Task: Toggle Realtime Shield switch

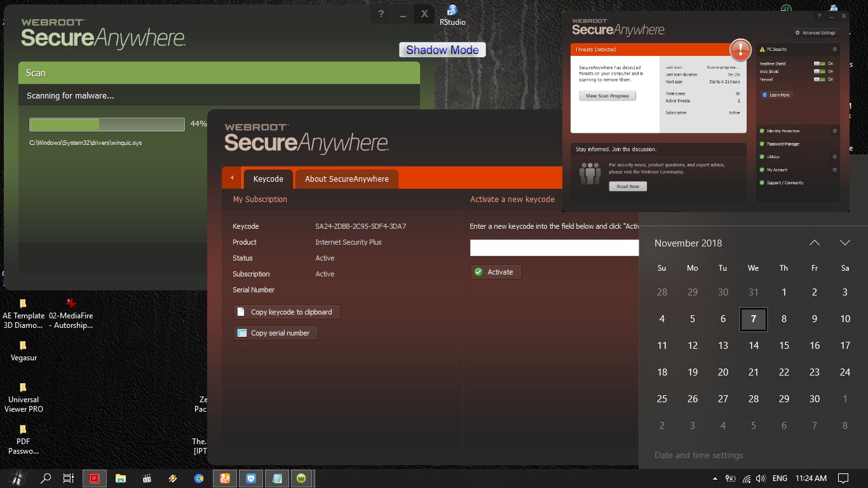Action: pyautogui.click(x=820, y=64)
